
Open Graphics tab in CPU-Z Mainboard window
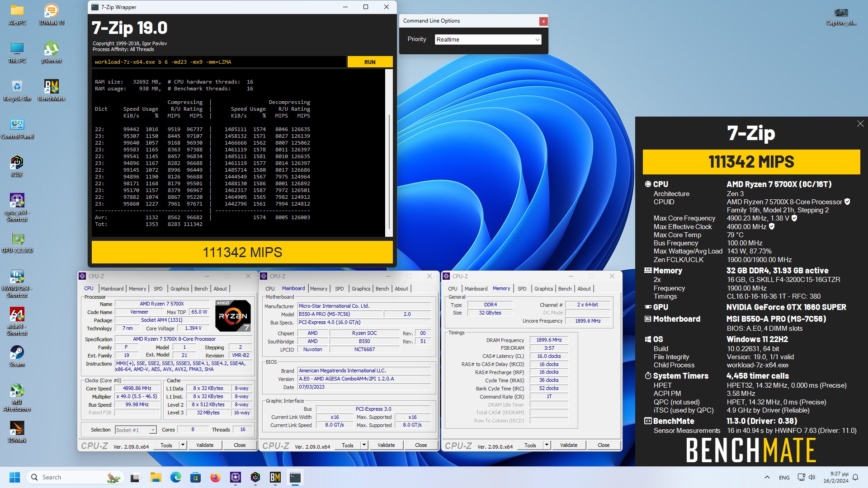361,289
